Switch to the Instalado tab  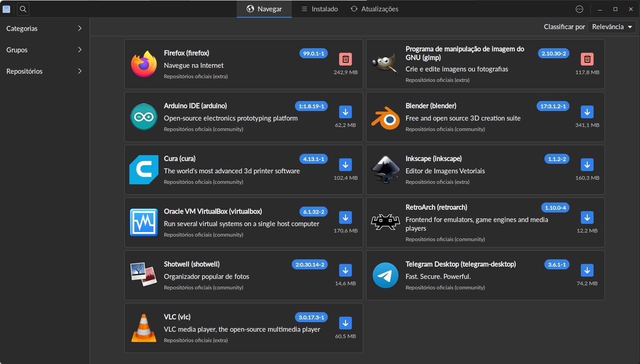click(x=319, y=9)
